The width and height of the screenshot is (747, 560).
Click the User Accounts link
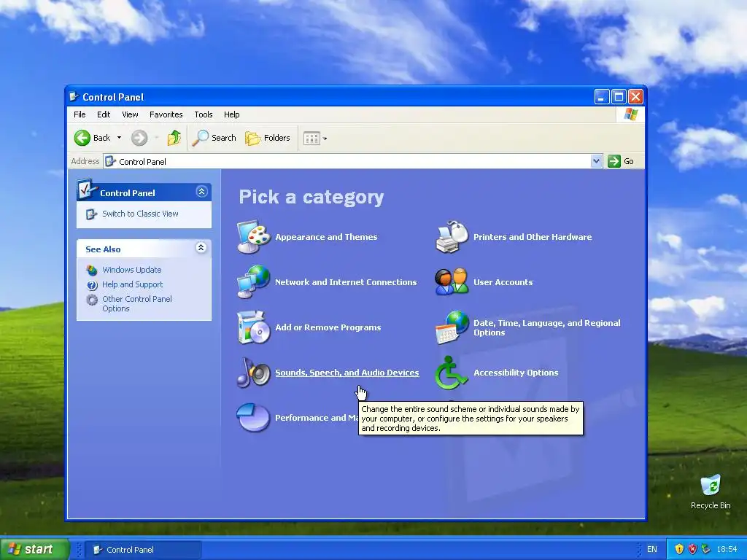(x=503, y=282)
